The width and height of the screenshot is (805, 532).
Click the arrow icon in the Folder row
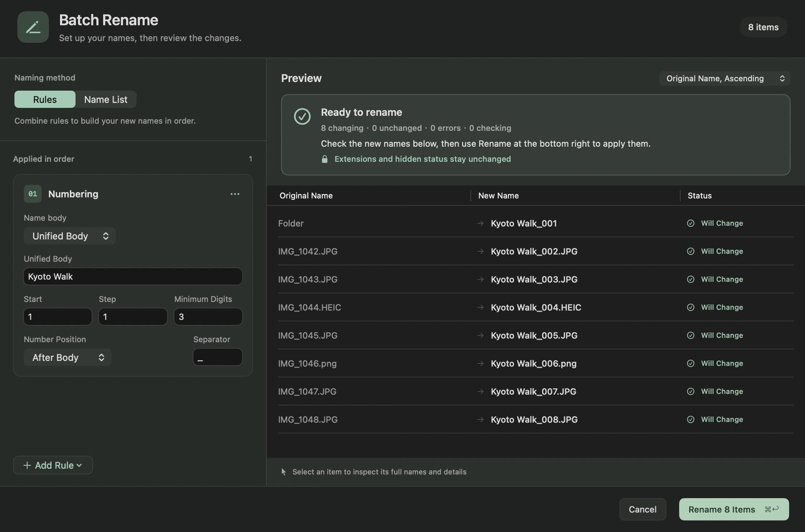(480, 223)
